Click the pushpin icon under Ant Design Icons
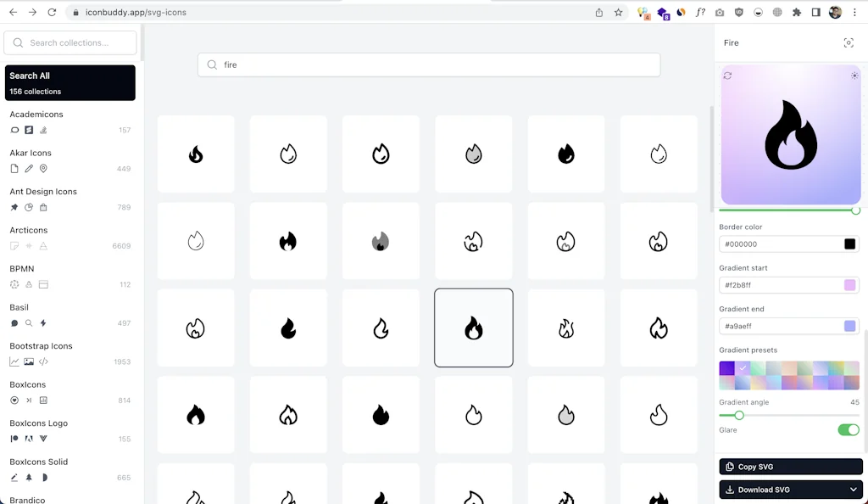The image size is (868, 504). coord(13,207)
